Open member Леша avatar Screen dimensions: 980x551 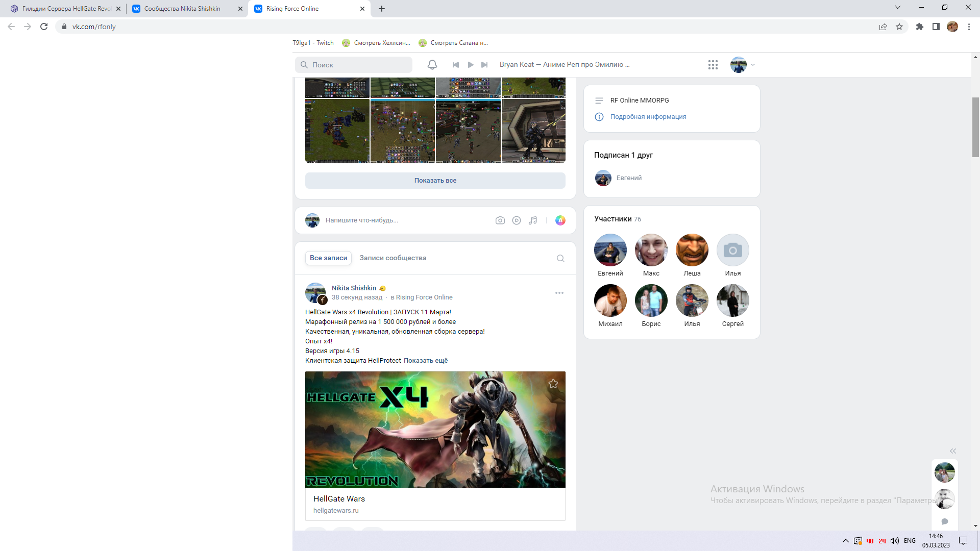tap(692, 250)
